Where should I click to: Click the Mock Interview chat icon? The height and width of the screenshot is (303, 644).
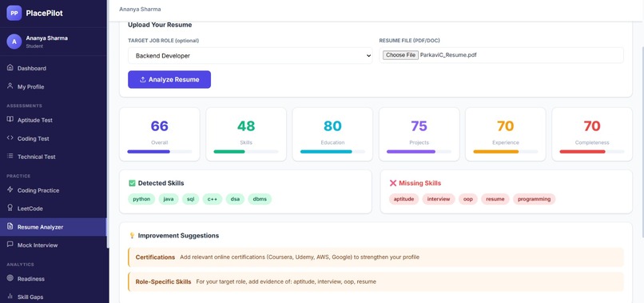(10, 245)
